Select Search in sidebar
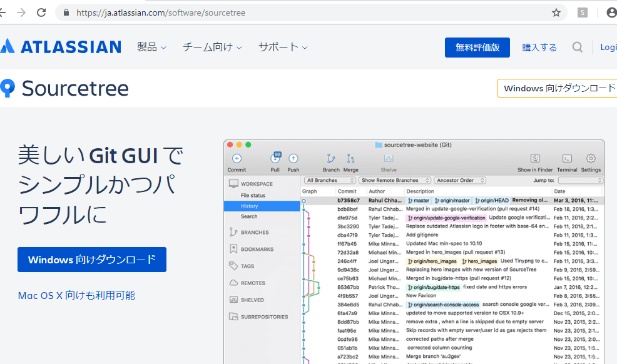The image size is (617, 364). pos(249,216)
